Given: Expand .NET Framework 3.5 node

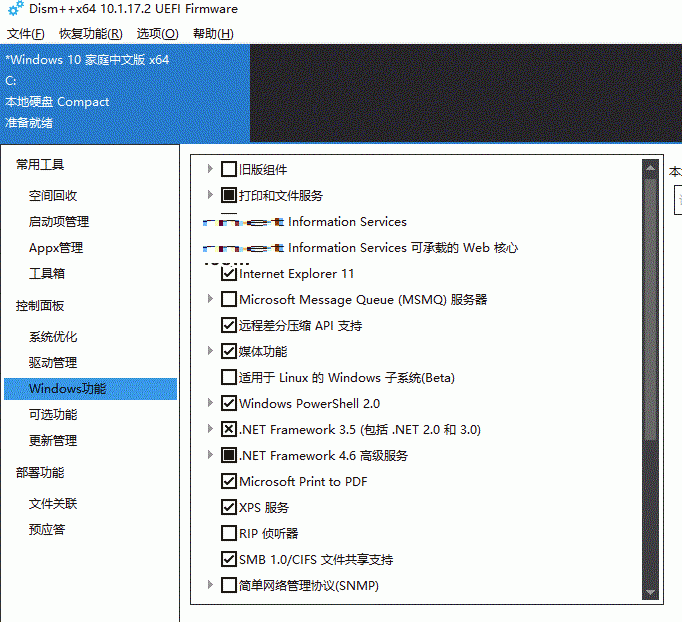Looking at the screenshot, I should pyautogui.click(x=210, y=430).
